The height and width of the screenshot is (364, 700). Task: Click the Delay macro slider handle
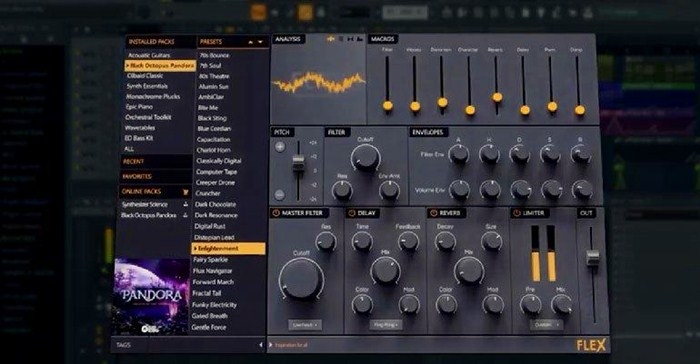tap(525, 110)
